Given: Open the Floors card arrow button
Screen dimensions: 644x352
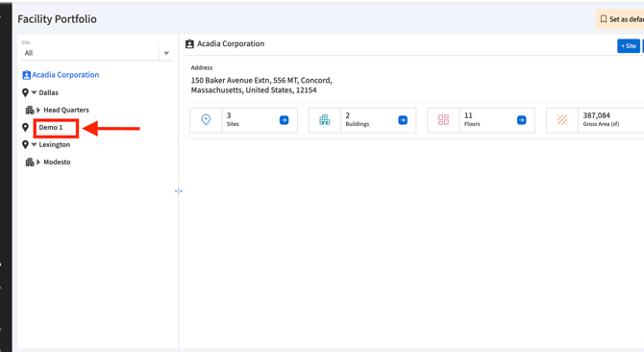Looking at the screenshot, I should 522,120.
